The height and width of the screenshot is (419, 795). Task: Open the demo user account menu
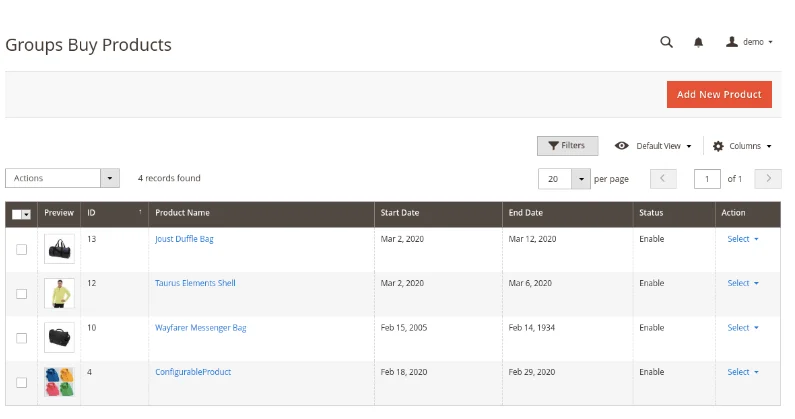tap(749, 42)
